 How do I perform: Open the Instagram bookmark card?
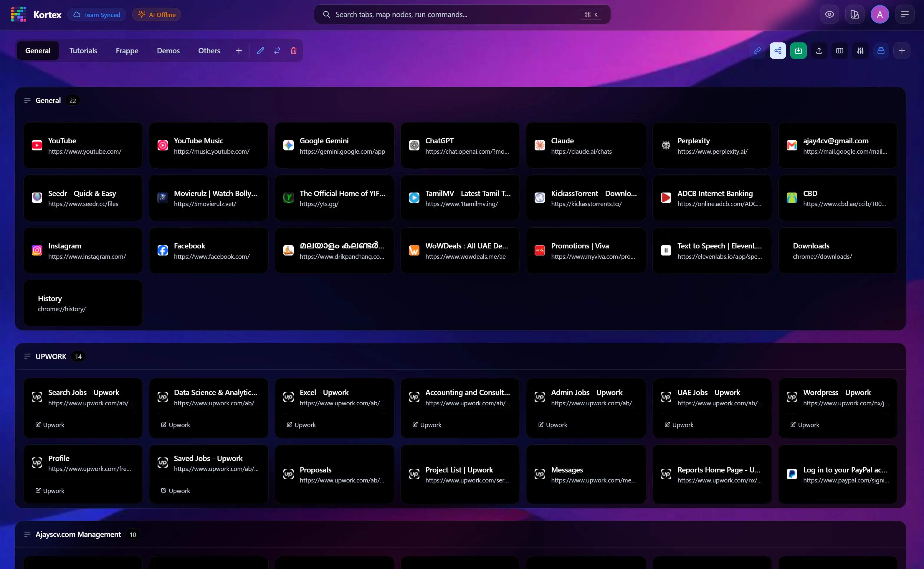[x=83, y=251]
